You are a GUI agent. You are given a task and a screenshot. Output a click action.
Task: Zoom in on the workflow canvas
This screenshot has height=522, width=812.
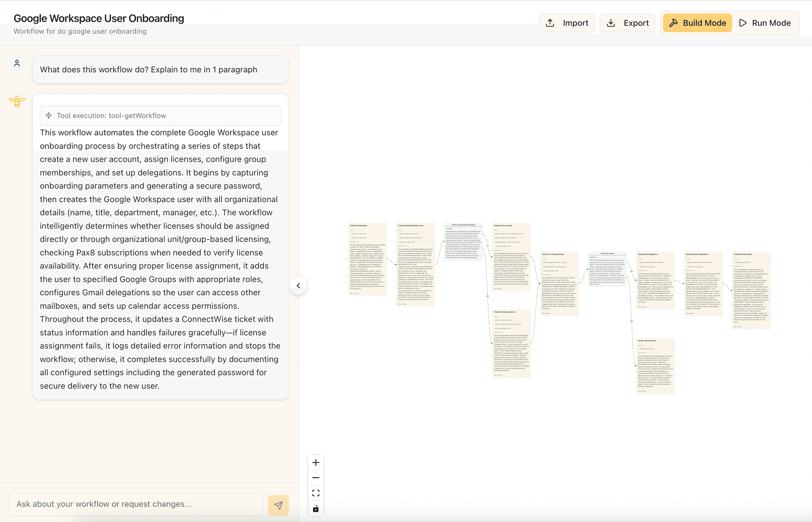coord(316,463)
